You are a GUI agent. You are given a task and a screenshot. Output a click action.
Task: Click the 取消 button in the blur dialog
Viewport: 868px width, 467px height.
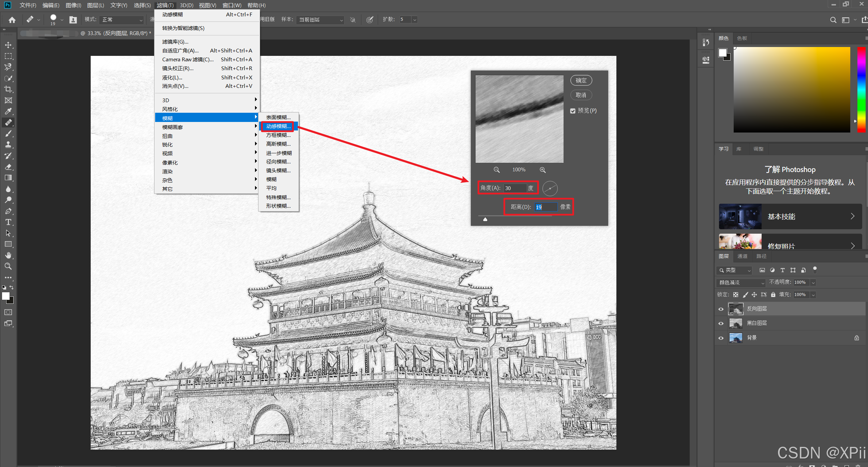click(x=581, y=95)
